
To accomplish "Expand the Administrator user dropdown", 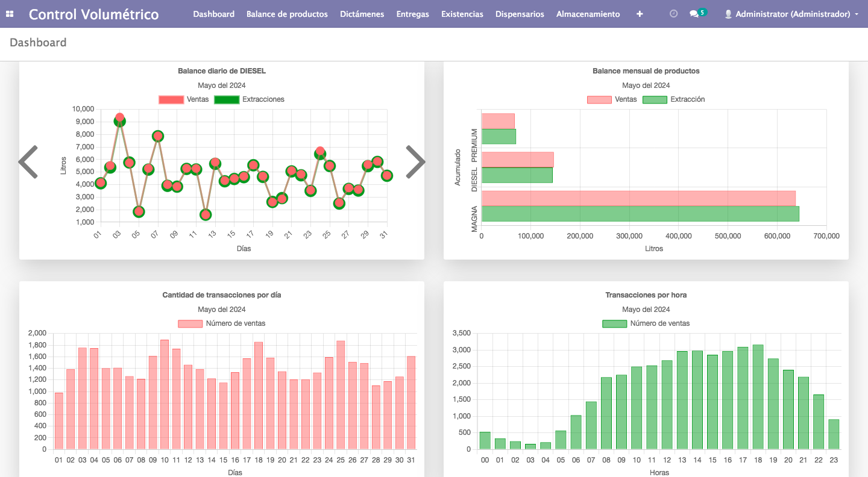I will point(857,14).
